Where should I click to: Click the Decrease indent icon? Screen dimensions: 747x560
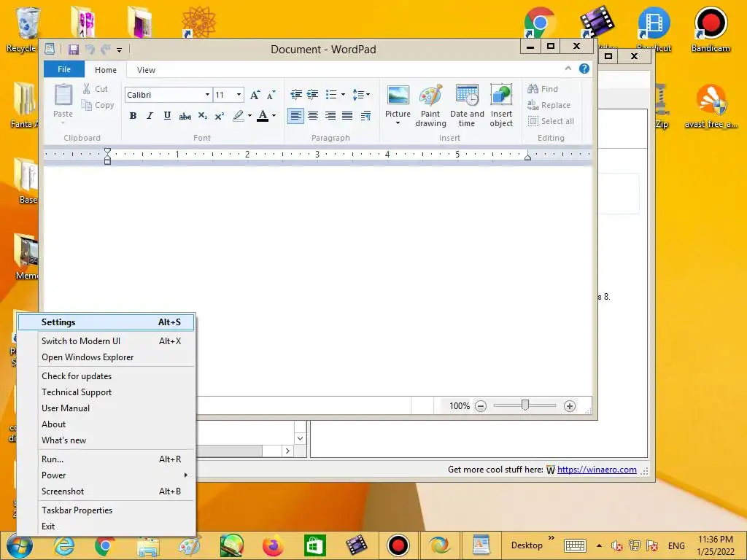[296, 95]
